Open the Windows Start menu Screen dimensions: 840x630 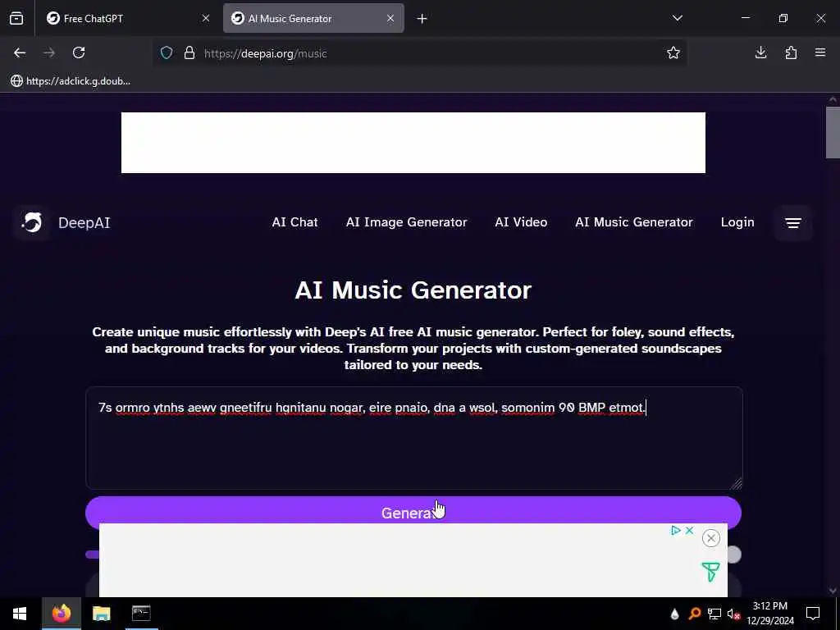[x=20, y=614]
